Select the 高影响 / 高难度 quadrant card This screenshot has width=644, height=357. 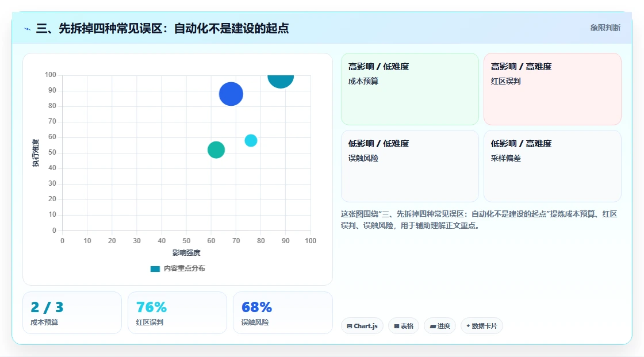(x=553, y=89)
